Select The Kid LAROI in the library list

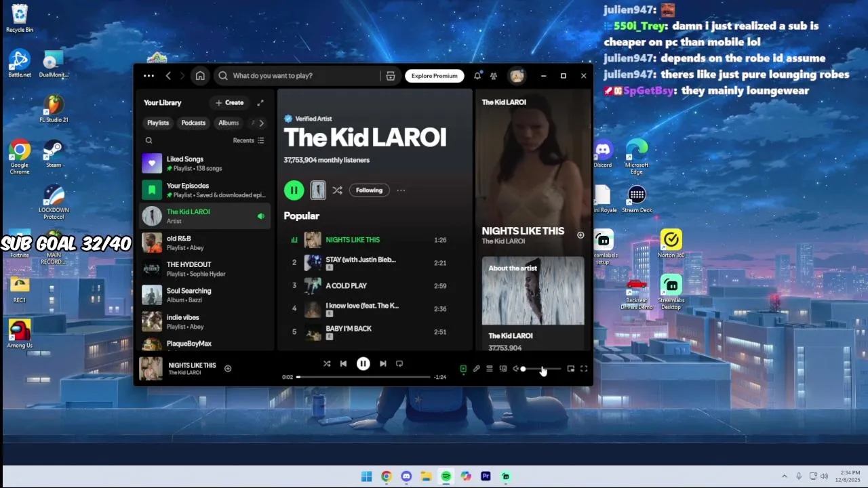pos(205,216)
